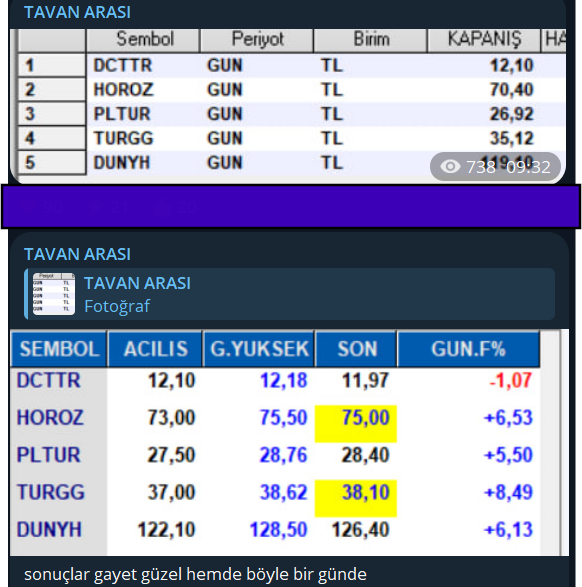Click the GUN.F% column header

(468, 349)
